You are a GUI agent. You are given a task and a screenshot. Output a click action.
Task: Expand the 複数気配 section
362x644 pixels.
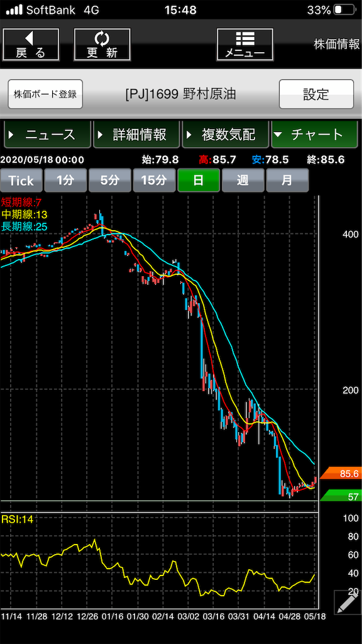tap(225, 135)
